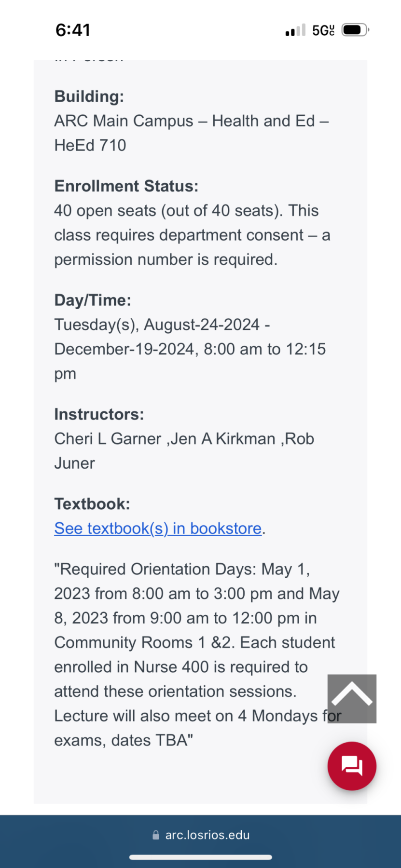Tap the lock icon beside the URL
Screen dimensions: 401x868
click(156, 835)
